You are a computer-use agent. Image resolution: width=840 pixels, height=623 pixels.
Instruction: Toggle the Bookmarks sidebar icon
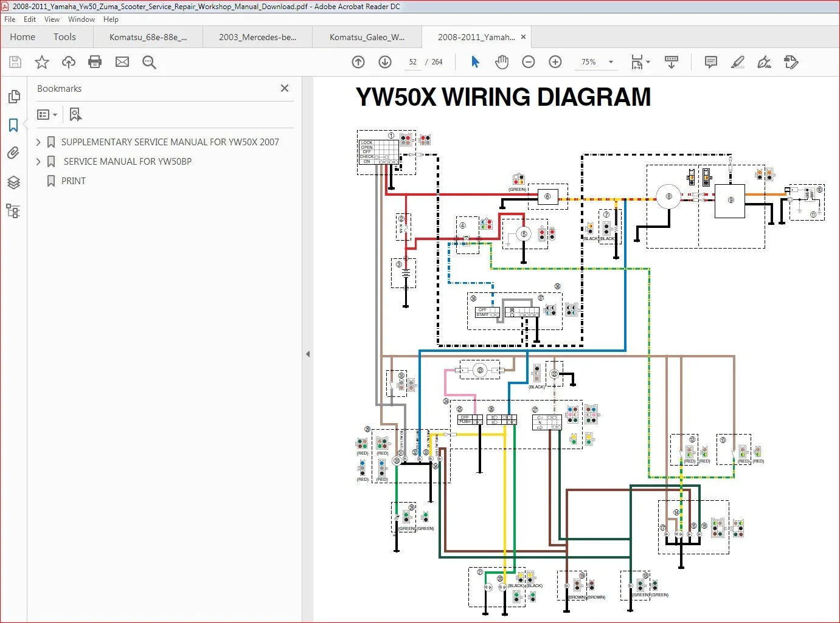tap(13, 125)
